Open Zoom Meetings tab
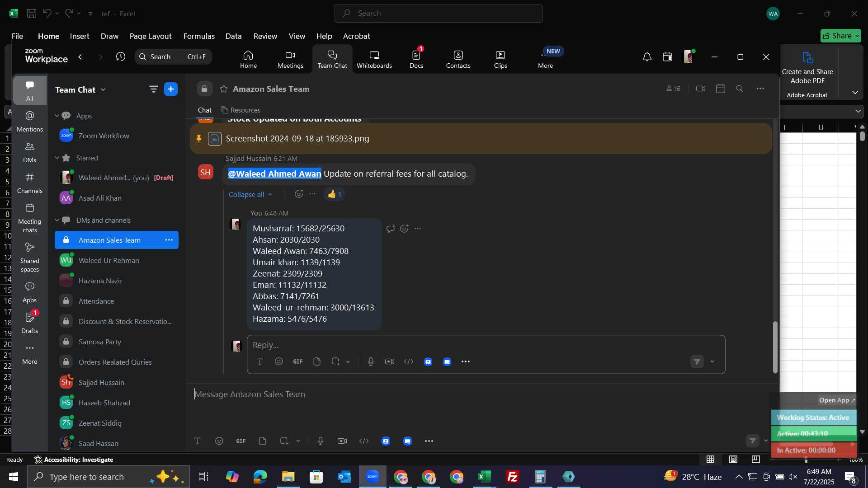Screen dimensions: 868x488 pos(290,59)
